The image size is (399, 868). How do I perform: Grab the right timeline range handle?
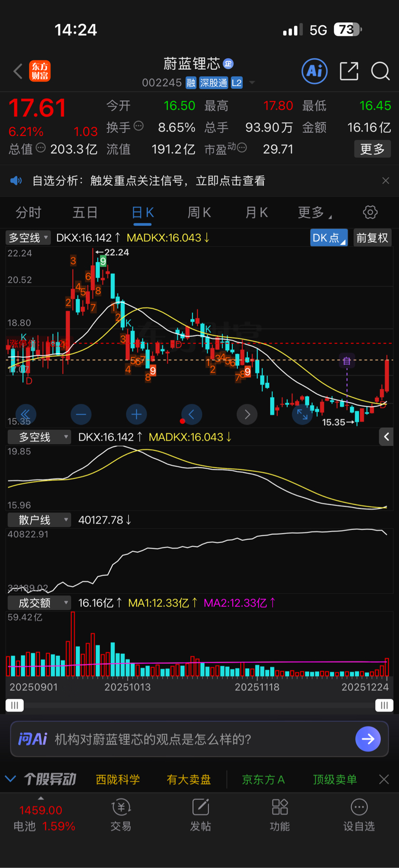pos(384,705)
